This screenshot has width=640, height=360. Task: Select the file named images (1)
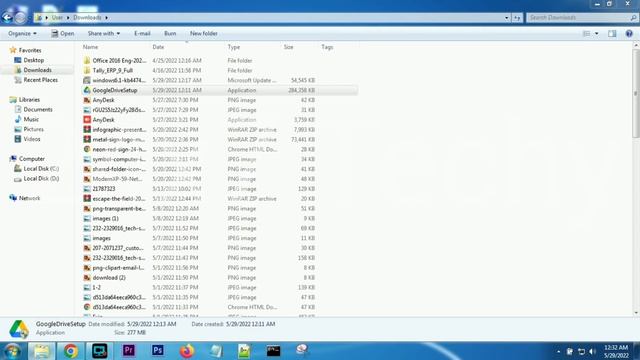click(x=105, y=218)
